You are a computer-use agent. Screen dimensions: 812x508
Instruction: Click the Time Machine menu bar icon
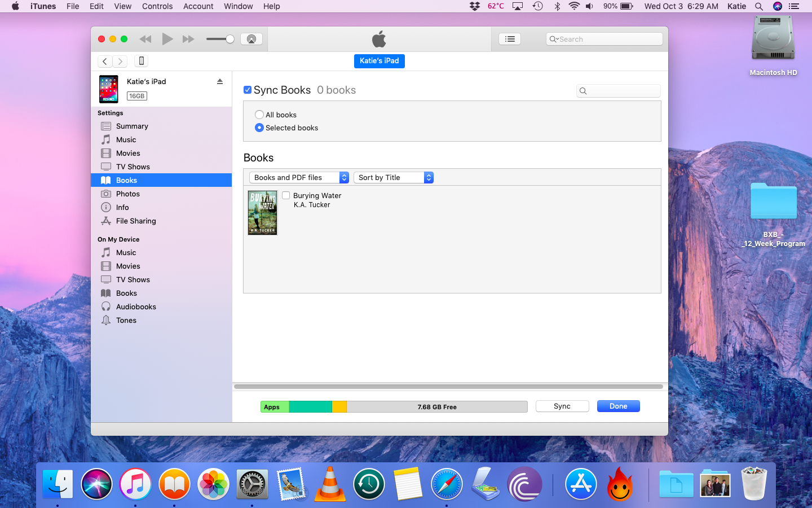click(538, 6)
